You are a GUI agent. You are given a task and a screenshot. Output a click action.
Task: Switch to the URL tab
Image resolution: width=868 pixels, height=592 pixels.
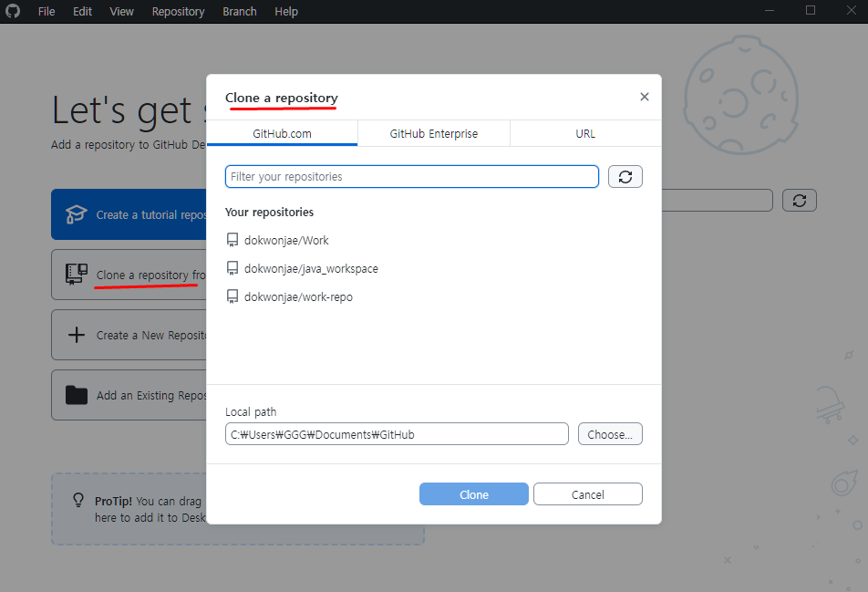[585, 133]
